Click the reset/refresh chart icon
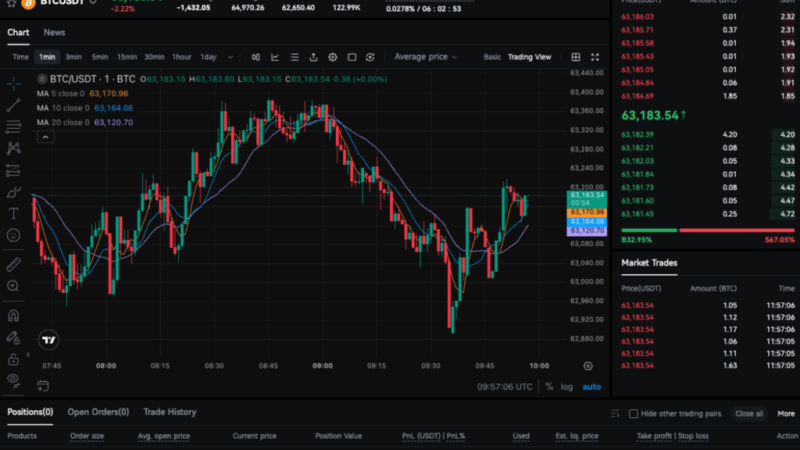This screenshot has height=450, width=800. (370, 57)
